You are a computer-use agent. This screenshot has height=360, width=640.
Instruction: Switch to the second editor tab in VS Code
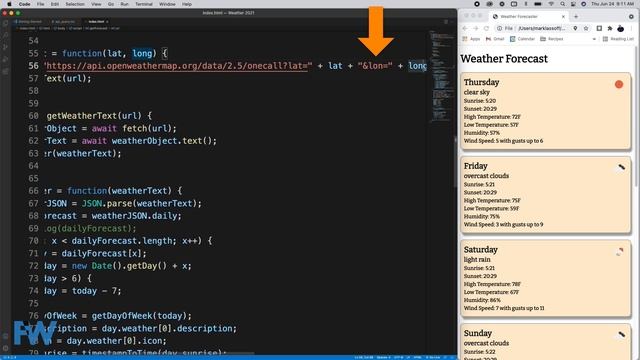[63, 22]
